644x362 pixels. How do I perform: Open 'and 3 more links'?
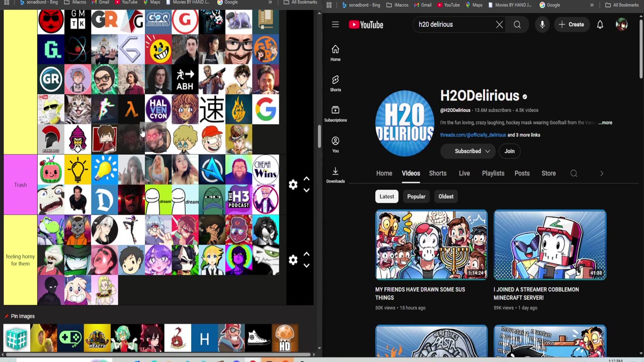coord(524,135)
